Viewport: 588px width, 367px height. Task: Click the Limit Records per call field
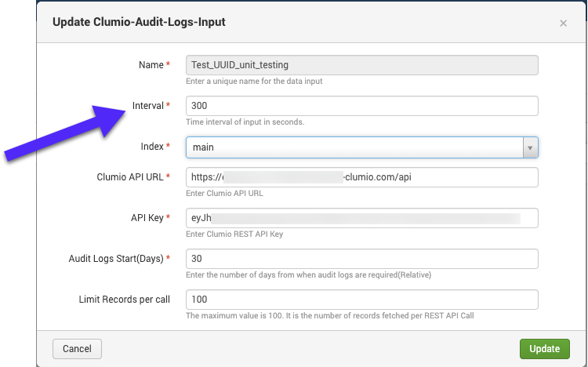point(362,300)
